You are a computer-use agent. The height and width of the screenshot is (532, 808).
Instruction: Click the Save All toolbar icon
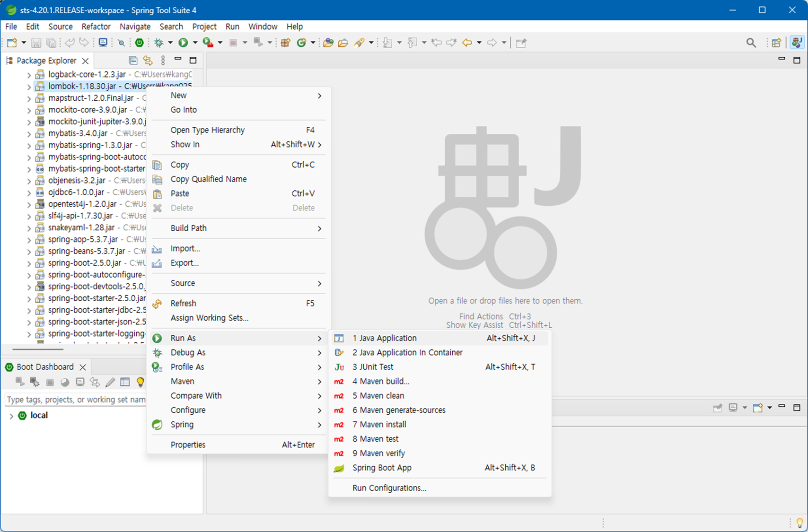[x=51, y=43]
